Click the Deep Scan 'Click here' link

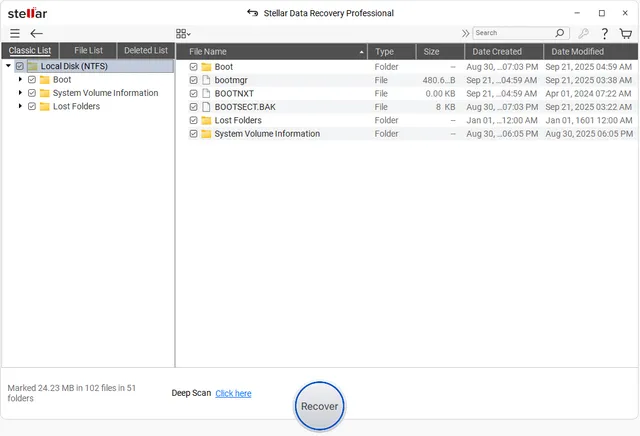[233, 393]
